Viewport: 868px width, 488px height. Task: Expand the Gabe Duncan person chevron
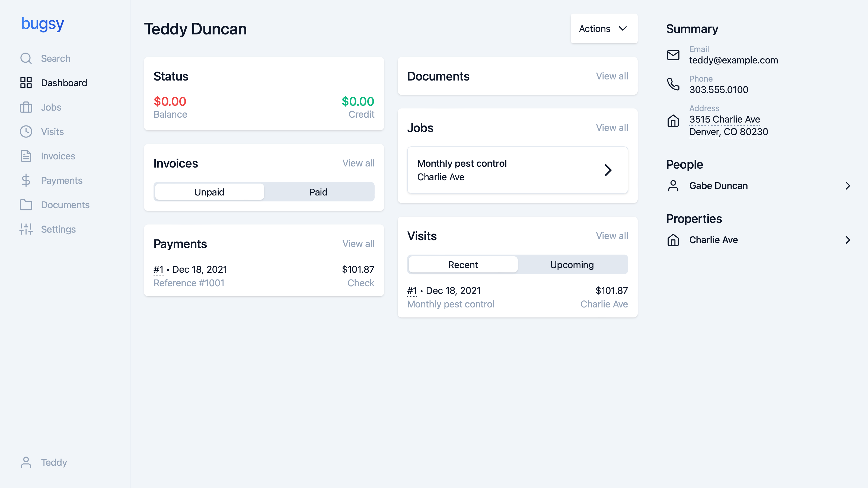coord(848,185)
